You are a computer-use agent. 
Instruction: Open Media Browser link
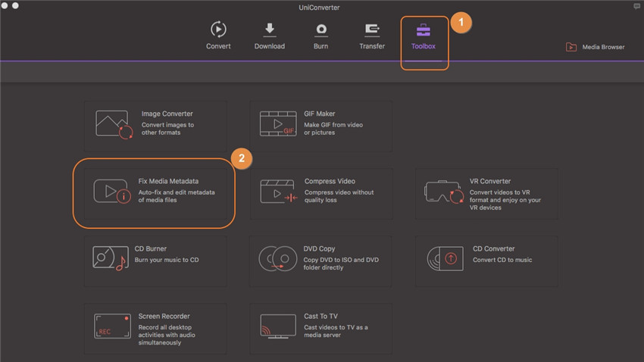click(x=603, y=47)
